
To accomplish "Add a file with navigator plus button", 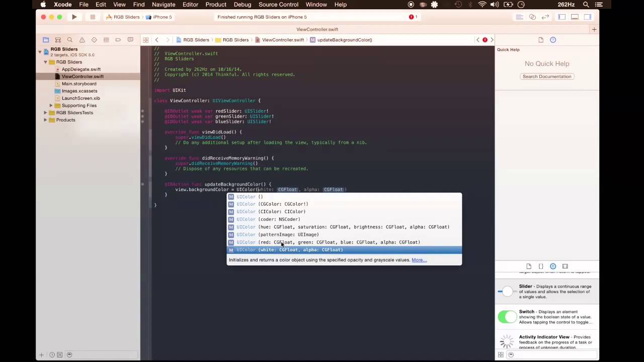I will tap(42, 355).
